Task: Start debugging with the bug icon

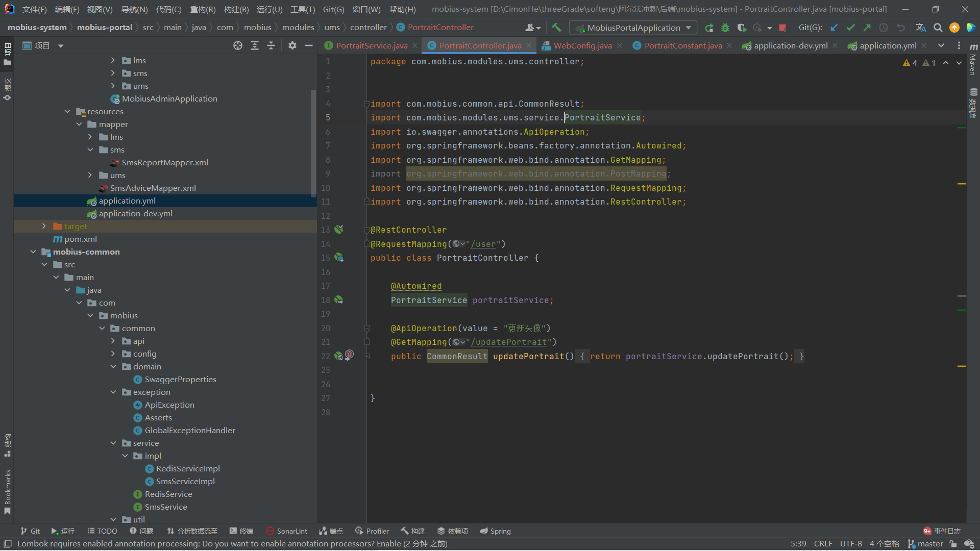Action: tap(725, 28)
